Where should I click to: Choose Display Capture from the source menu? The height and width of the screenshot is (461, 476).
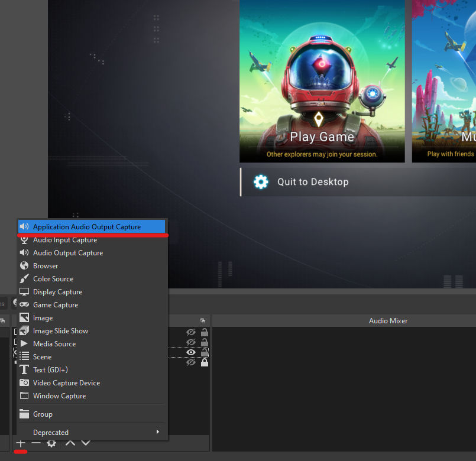click(x=56, y=291)
